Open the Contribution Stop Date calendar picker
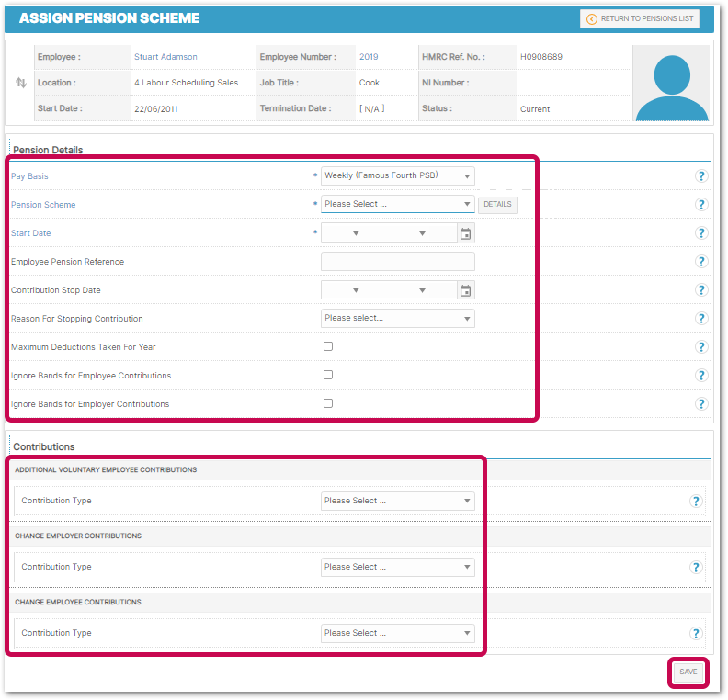Viewport: 728px width, 700px height. coord(465,290)
